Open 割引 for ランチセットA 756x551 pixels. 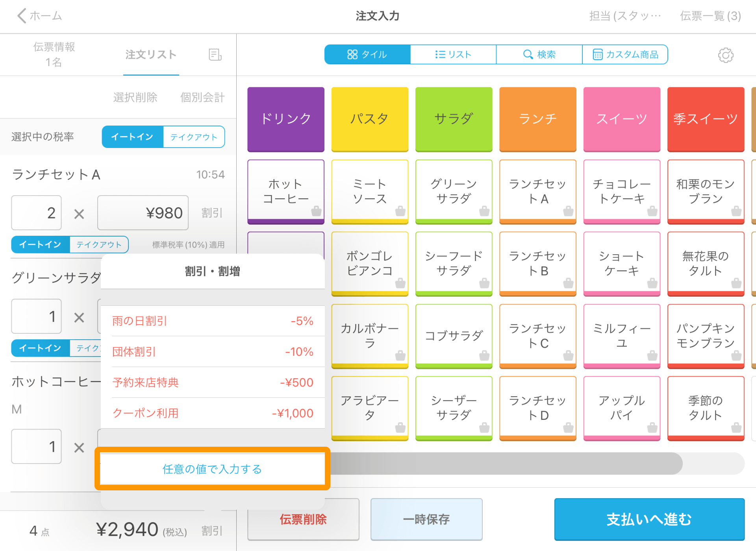coord(212,213)
